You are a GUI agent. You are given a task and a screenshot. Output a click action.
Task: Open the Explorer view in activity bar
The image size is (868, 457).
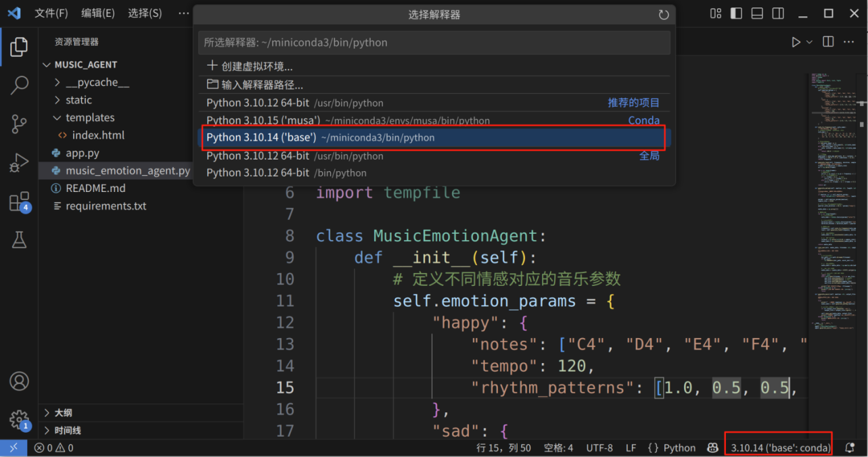click(19, 47)
